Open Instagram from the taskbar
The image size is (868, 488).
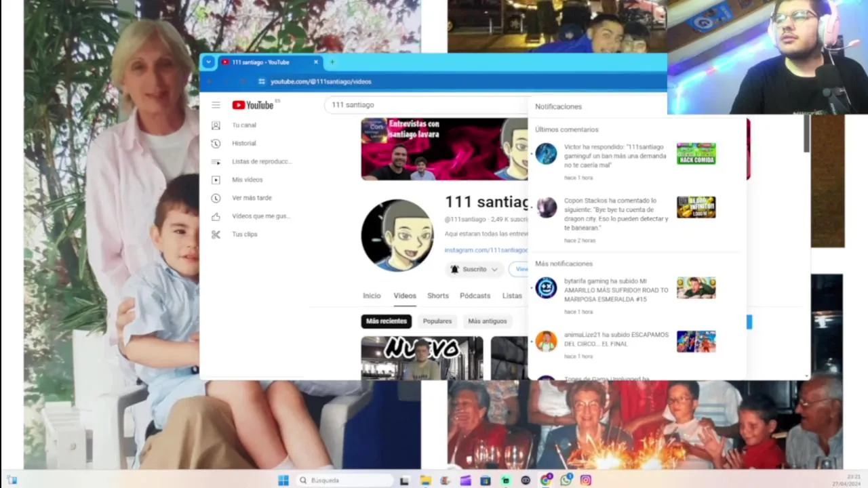(586, 481)
